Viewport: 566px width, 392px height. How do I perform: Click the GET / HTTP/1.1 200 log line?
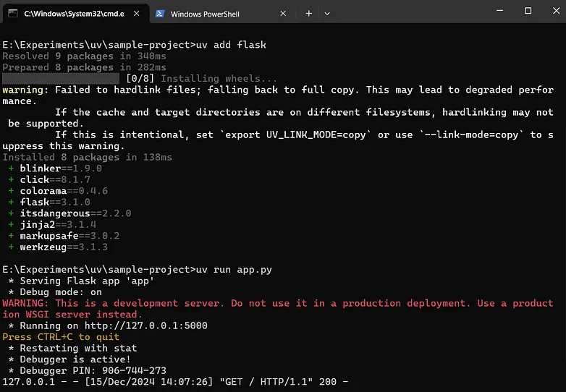175,382
